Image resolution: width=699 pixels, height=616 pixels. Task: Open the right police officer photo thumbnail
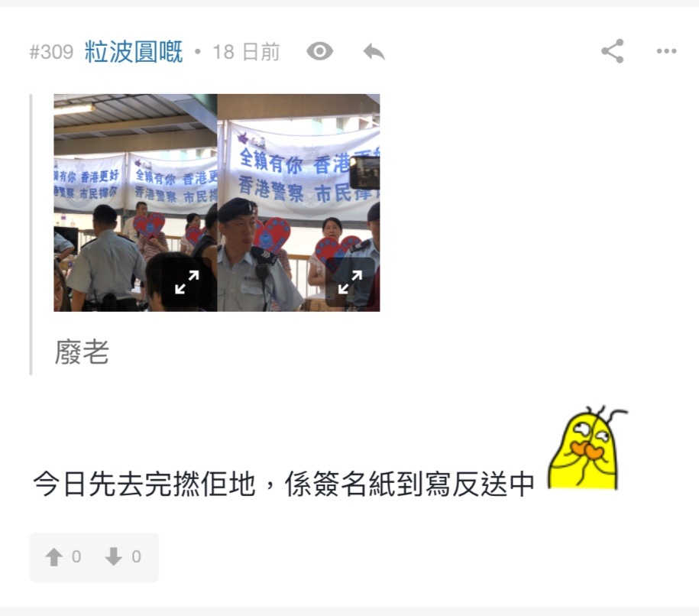point(299,203)
